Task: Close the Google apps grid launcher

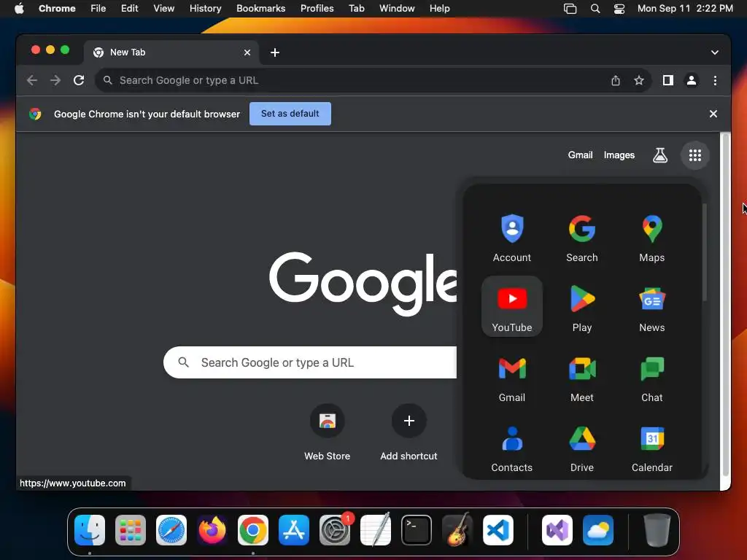Action: pos(695,155)
